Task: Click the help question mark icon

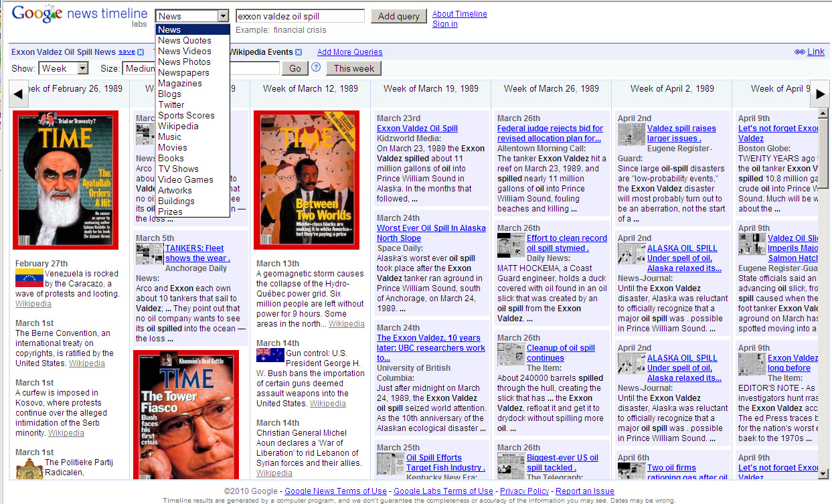Action: tap(316, 68)
